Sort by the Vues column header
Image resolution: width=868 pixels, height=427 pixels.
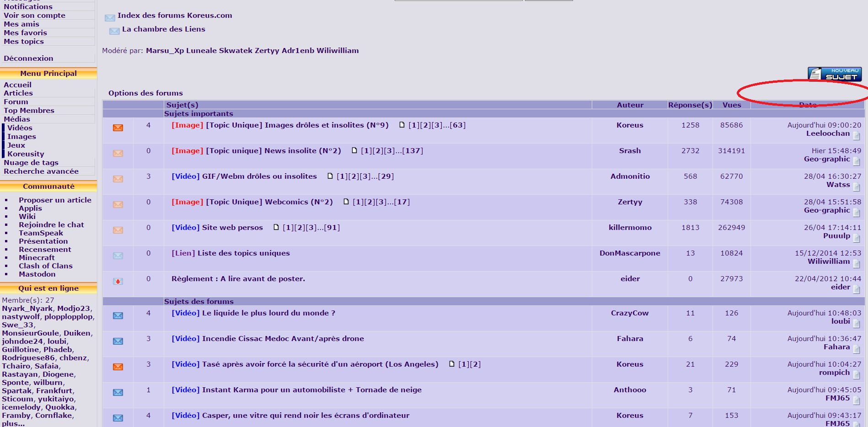click(x=731, y=105)
